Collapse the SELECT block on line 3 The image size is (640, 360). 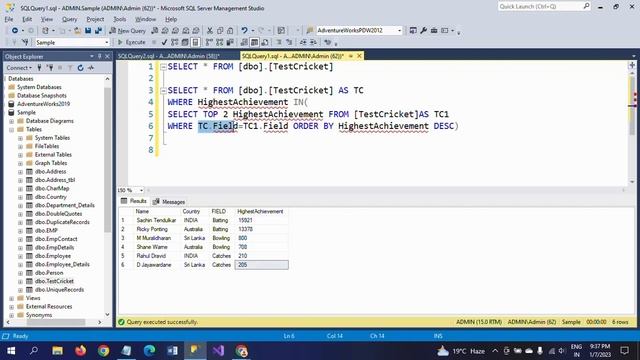(163, 91)
